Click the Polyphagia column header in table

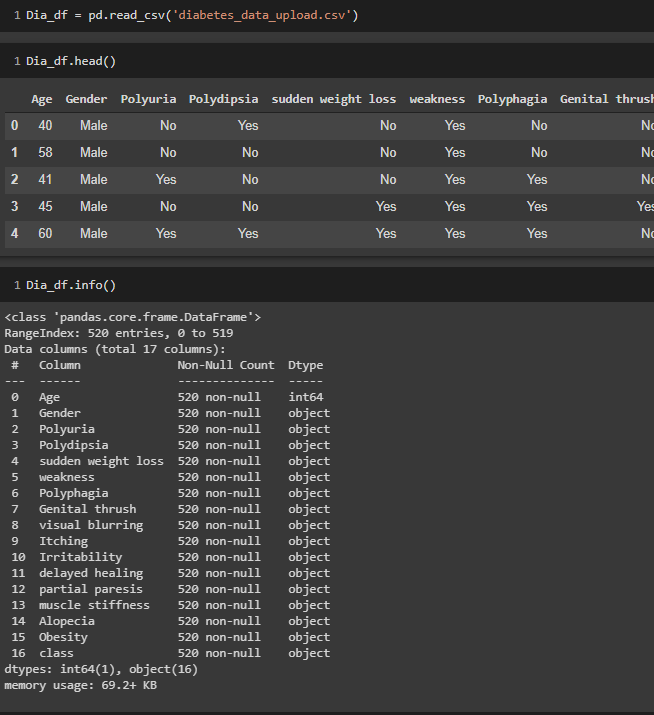click(512, 99)
